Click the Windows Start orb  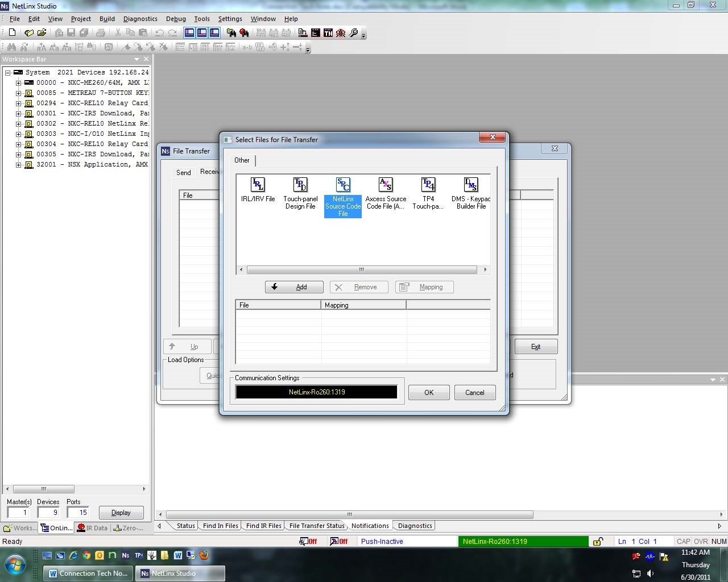(15, 566)
